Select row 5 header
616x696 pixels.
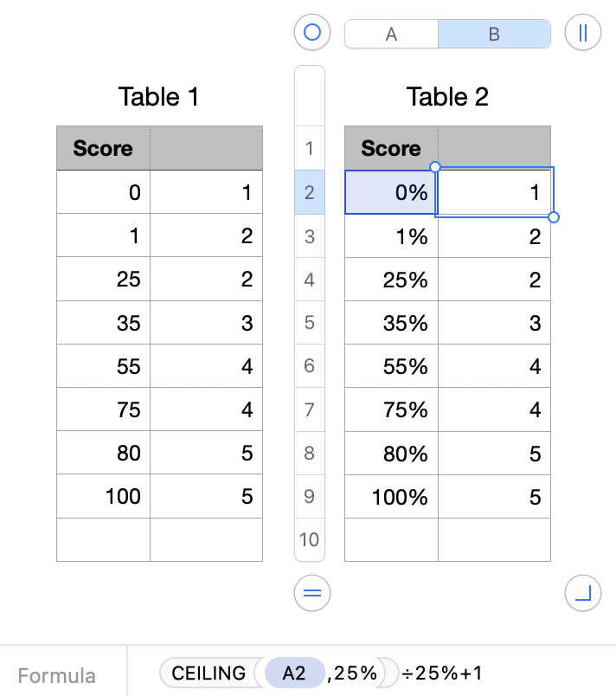coord(310,323)
